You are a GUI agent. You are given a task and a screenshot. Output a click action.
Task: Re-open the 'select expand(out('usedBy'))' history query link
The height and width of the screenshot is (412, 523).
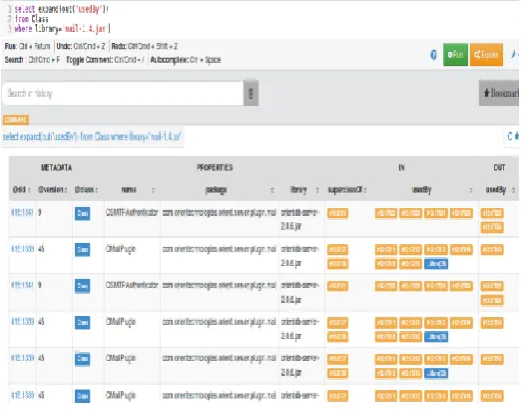point(92,136)
